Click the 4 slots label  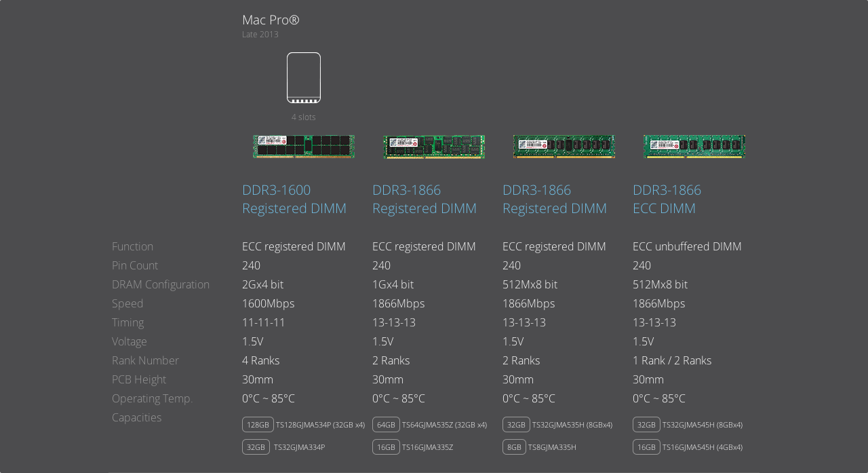(x=304, y=117)
